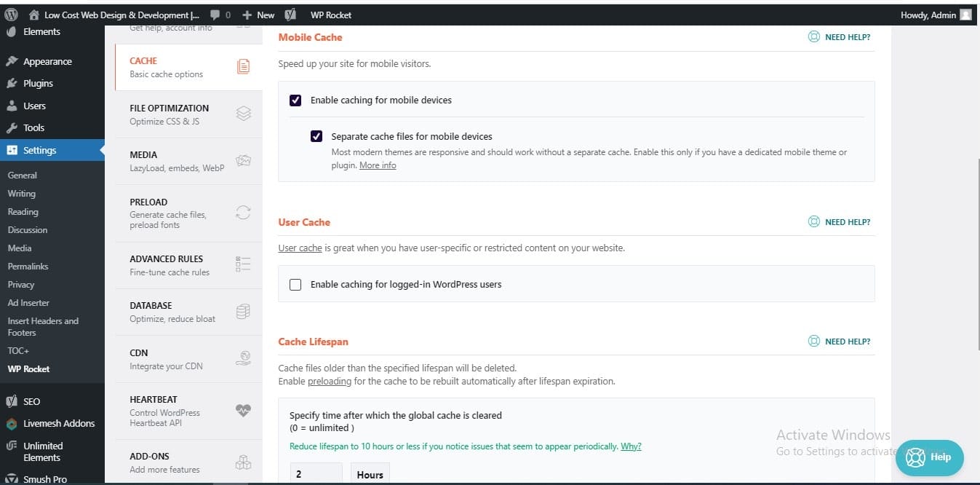Click the Unlimited Elements sidebar icon

point(12,446)
